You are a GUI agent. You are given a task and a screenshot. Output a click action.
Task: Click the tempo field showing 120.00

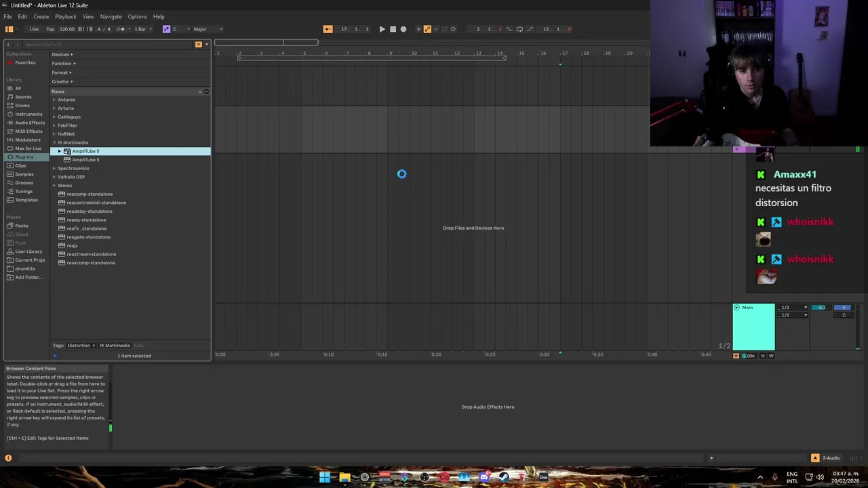tap(67, 29)
